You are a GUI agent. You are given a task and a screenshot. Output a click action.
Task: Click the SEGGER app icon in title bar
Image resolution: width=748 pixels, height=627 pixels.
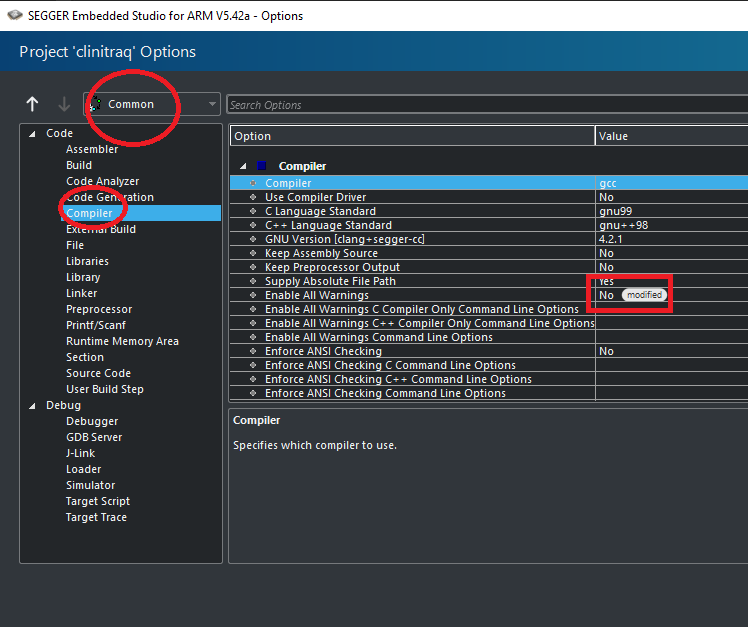(15, 15)
